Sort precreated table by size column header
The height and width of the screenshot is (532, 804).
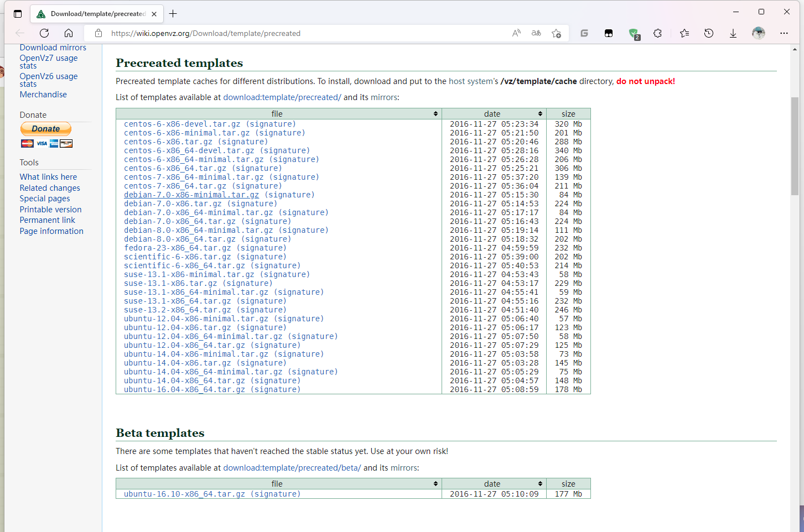click(x=568, y=113)
